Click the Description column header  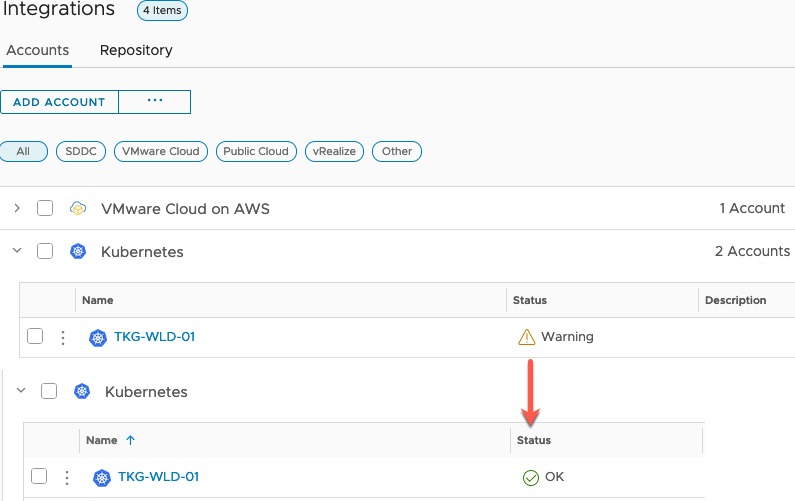point(735,300)
